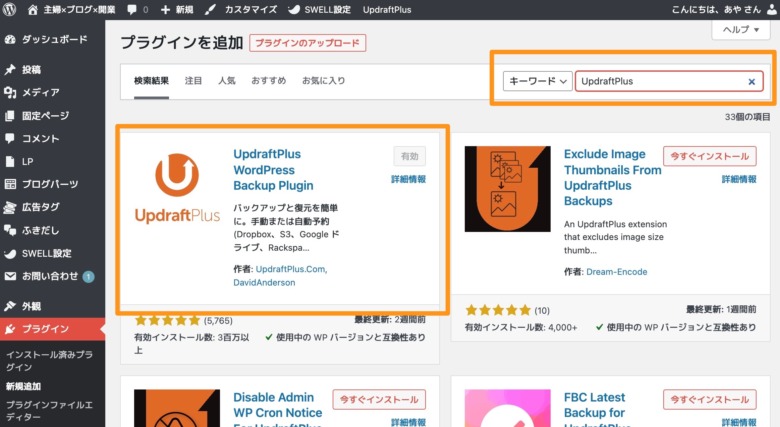
Task: Switch to the 注目 tab
Action: pyautogui.click(x=193, y=81)
